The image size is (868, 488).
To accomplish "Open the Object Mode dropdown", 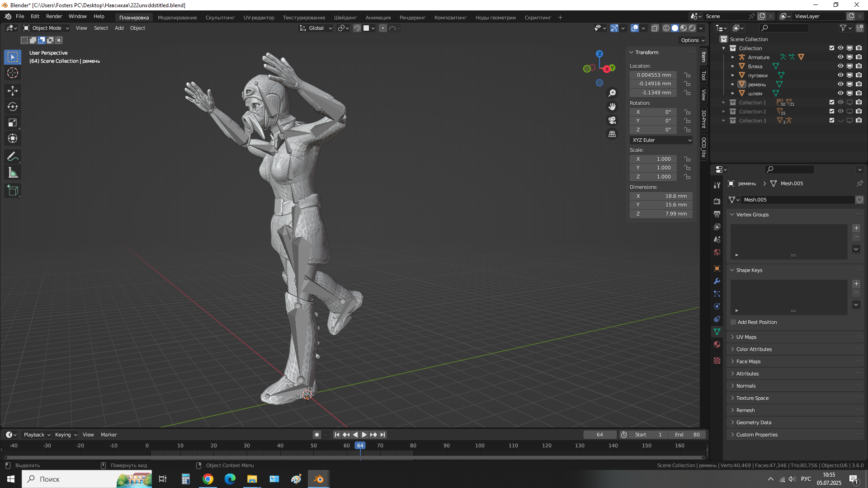I will point(46,28).
